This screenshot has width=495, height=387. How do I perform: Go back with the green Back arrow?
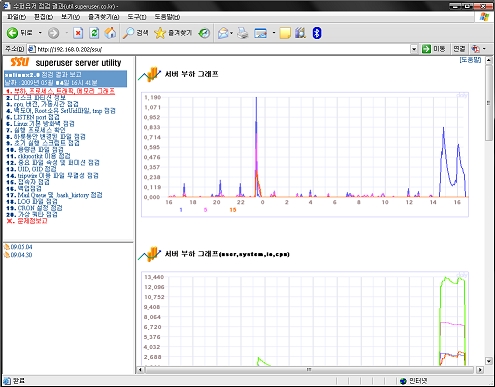pos(12,33)
